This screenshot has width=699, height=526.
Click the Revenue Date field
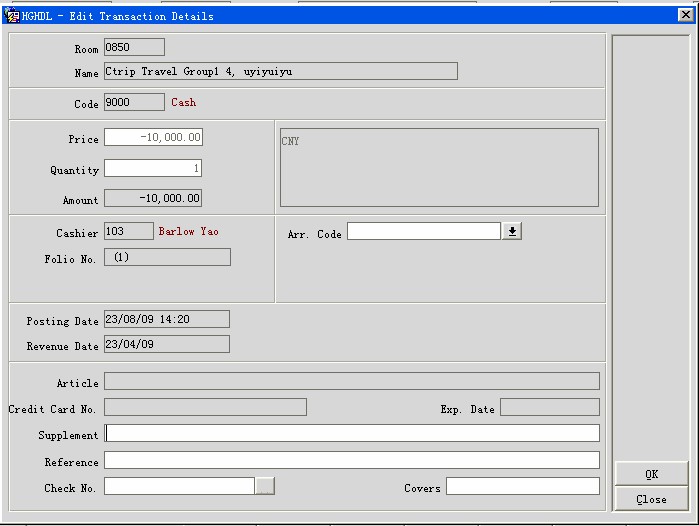(167, 344)
